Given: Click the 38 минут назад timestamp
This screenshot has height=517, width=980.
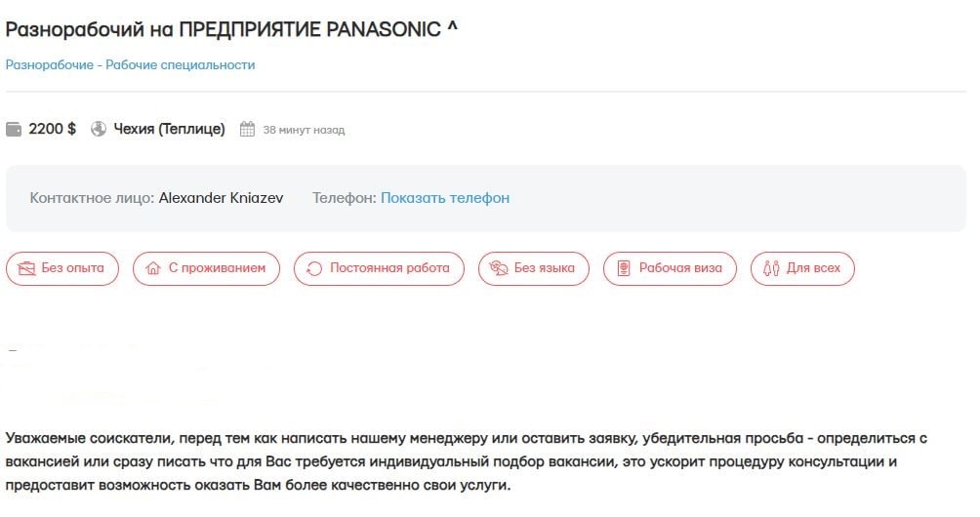Looking at the screenshot, I should click(304, 130).
